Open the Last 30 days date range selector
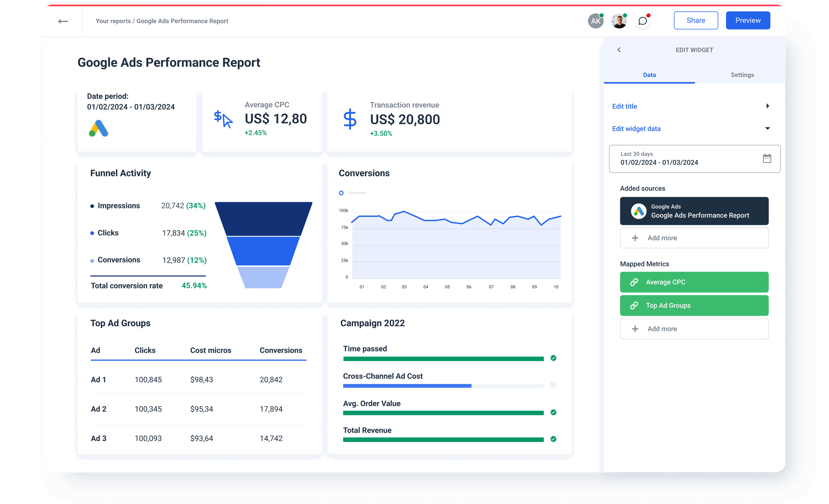The image size is (829, 504). tap(671, 159)
